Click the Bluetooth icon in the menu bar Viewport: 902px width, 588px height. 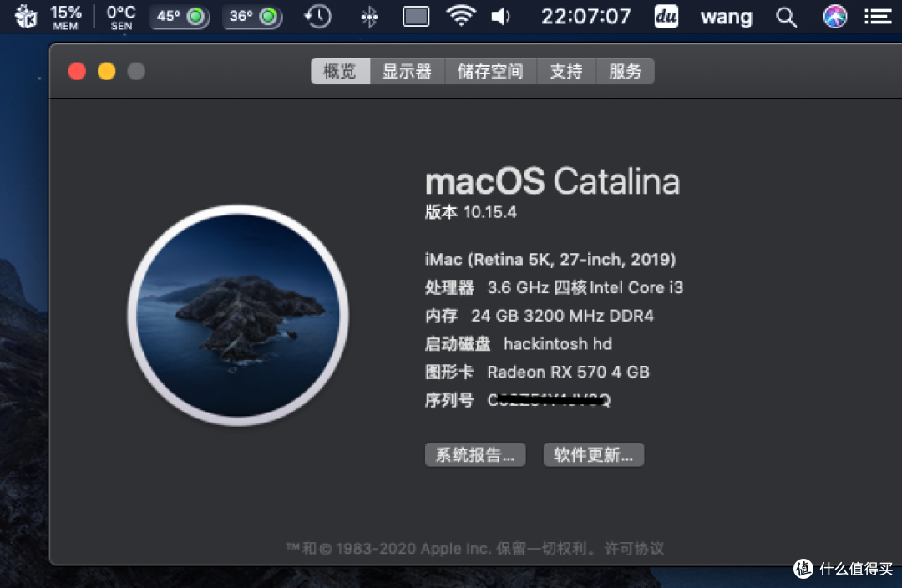coord(369,17)
